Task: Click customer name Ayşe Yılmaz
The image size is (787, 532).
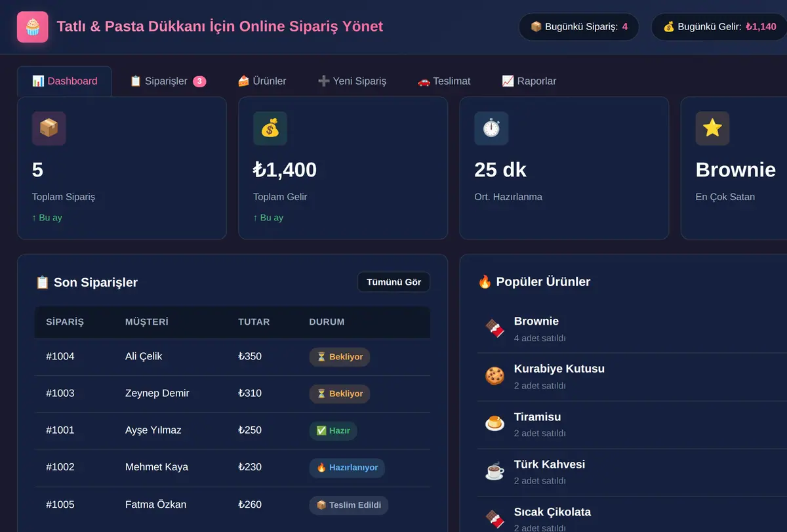Action: (153, 430)
